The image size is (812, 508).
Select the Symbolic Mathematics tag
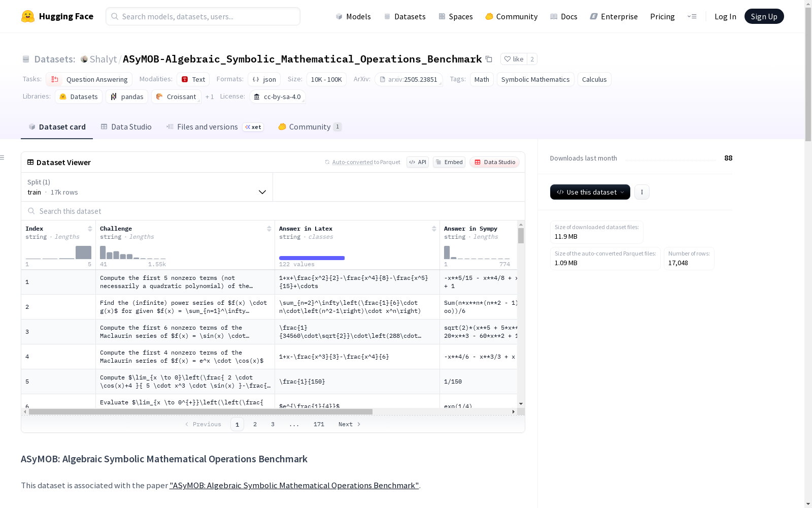pos(535,79)
